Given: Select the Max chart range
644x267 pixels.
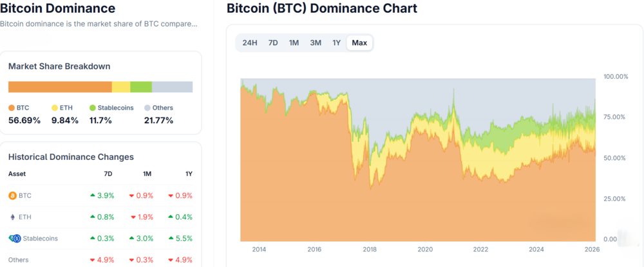Looking at the screenshot, I should 359,43.
